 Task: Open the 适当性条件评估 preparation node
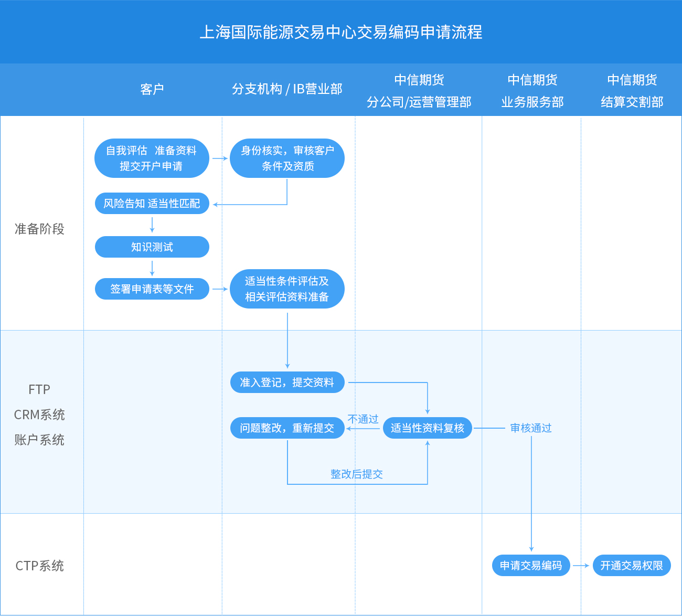tap(287, 289)
